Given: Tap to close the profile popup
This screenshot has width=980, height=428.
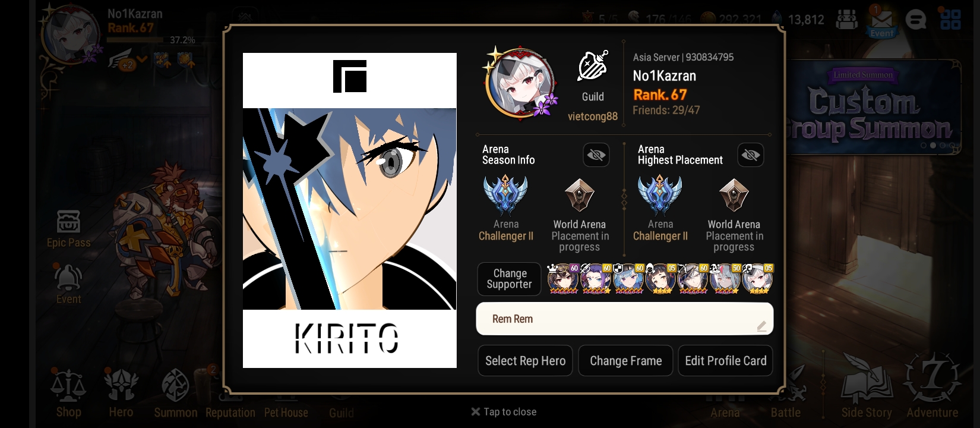Looking at the screenshot, I should 504,412.
